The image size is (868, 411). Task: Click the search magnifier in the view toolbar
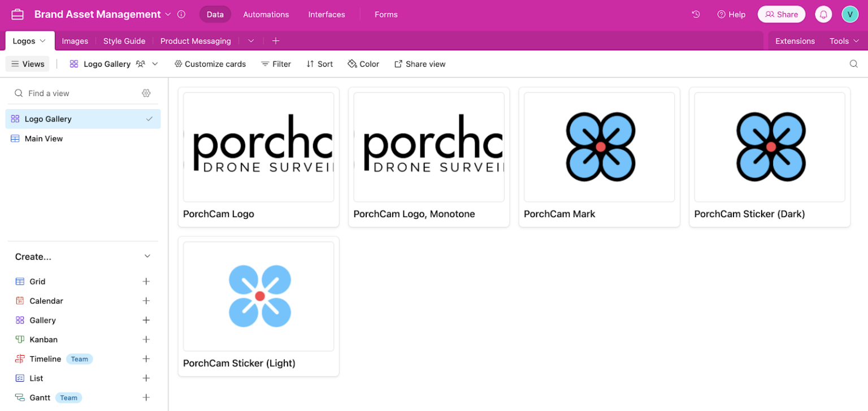853,64
